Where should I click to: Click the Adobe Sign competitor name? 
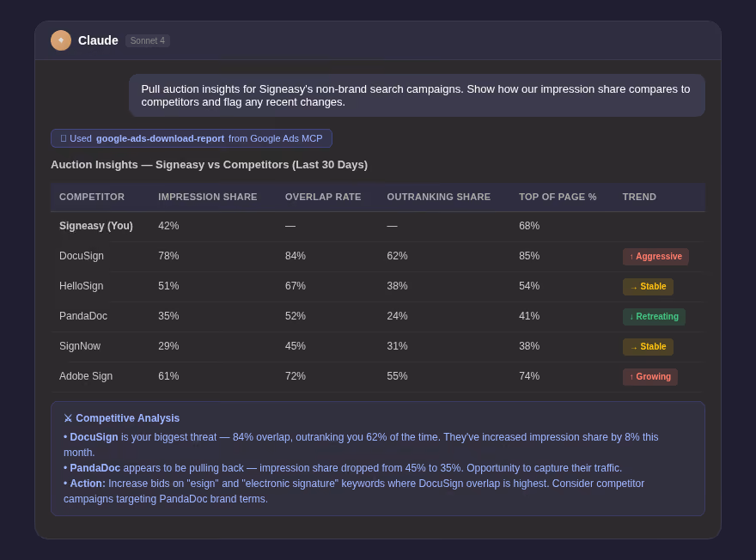coord(86,376)
